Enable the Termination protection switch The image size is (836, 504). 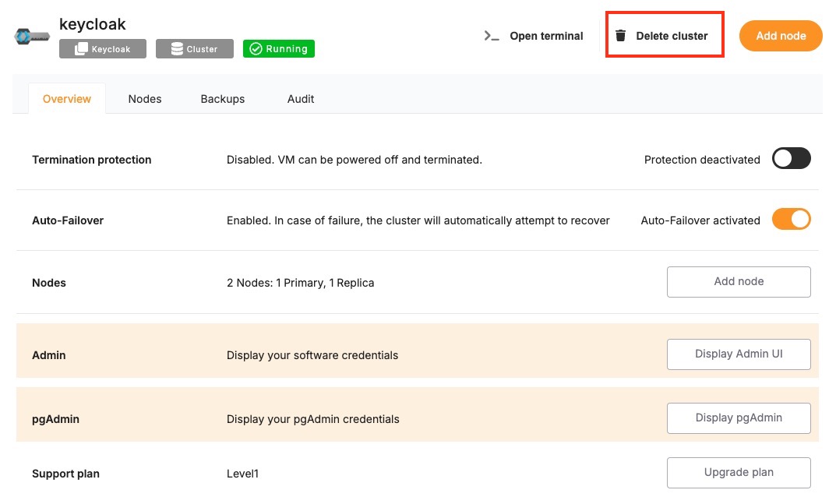click(791, 159)
